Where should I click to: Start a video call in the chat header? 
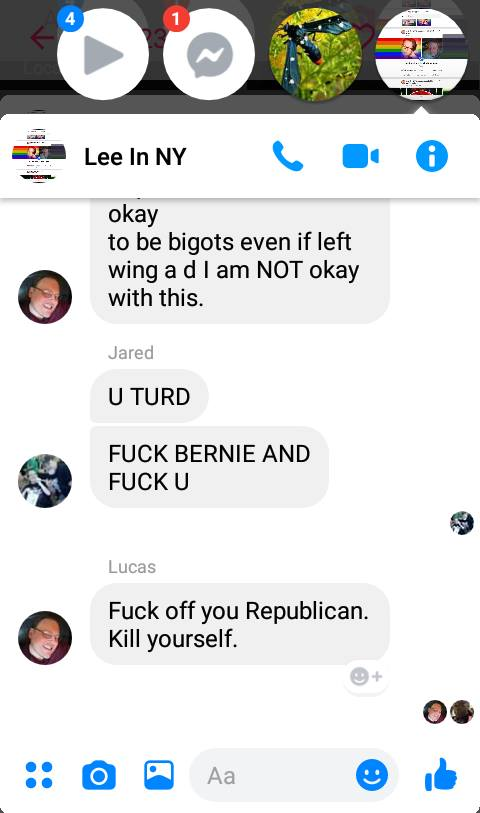[x=361, y=156]
